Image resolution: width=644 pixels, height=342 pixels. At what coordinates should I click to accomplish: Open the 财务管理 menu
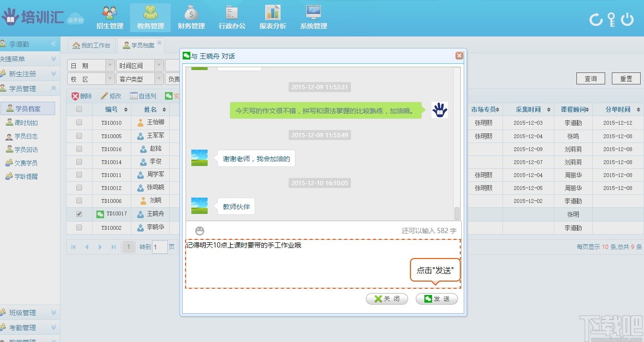pyautogui.click(x=191, y=16)
